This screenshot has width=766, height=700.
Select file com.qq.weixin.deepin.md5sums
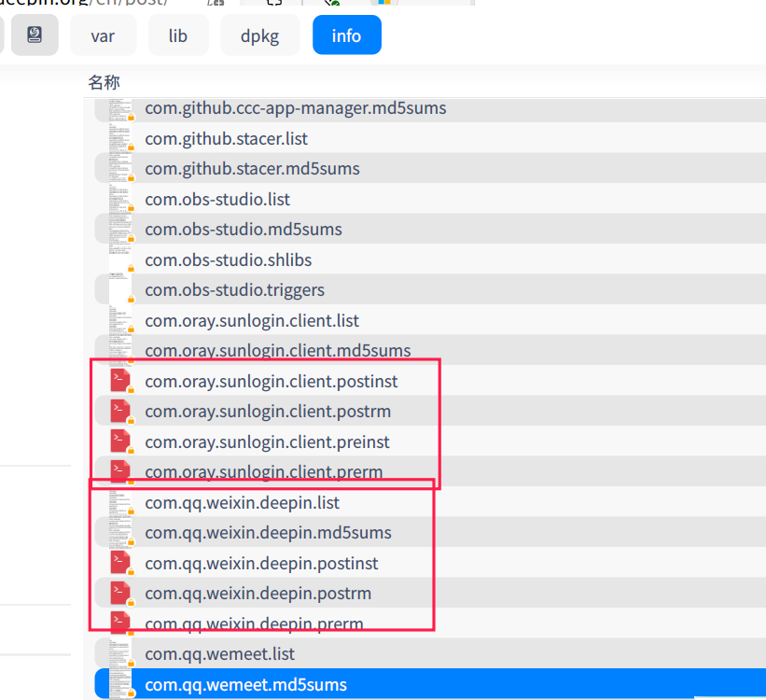430,532
